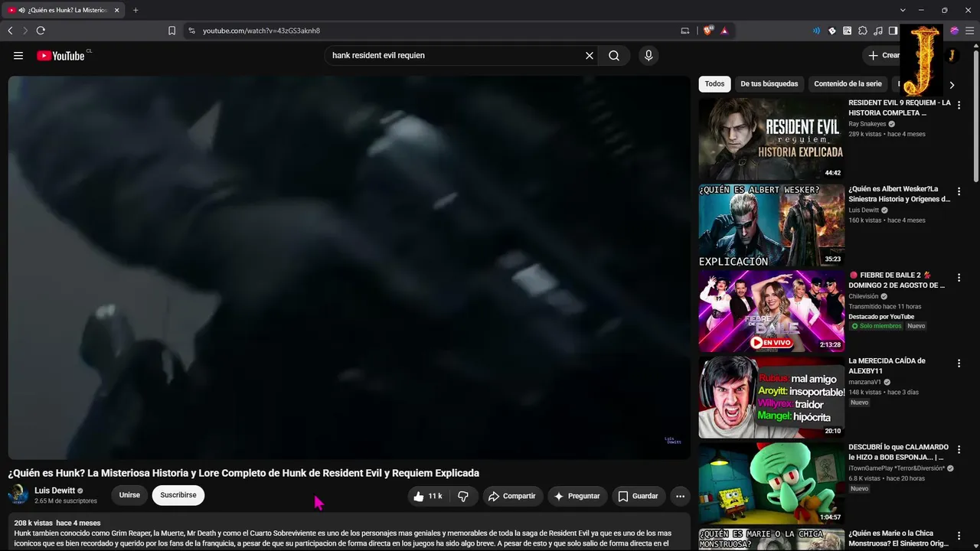Open the QR code extension icon
The image size is (980, 551).
tap(848, 31)
